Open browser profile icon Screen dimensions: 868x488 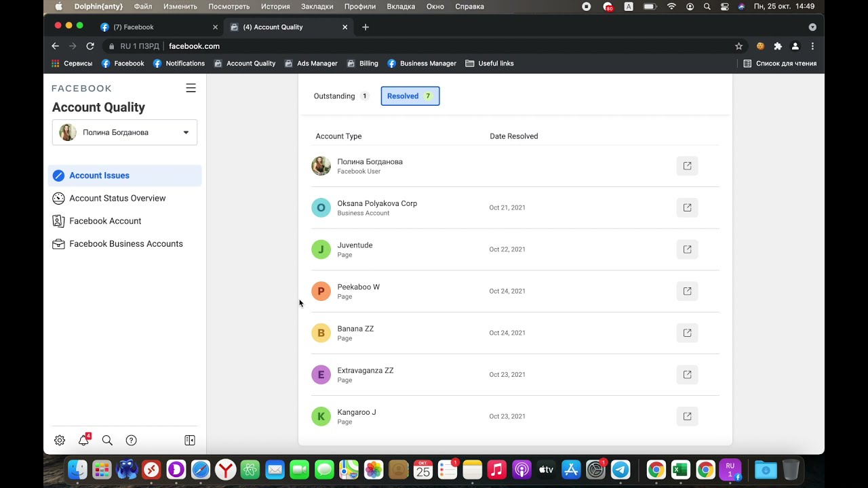point(795,46)
